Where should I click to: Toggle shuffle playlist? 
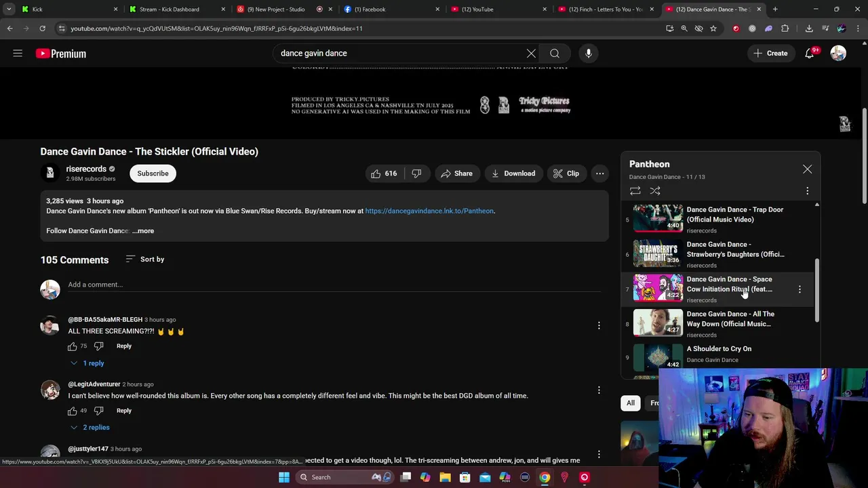pyautogui.click(x=655, y=191)
